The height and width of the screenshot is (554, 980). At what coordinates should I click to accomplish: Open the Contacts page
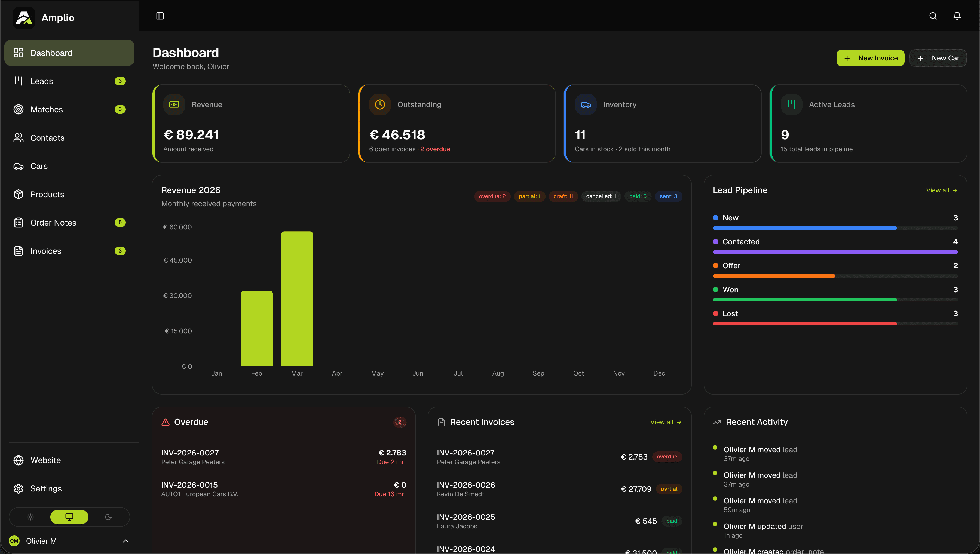point(48,138)
